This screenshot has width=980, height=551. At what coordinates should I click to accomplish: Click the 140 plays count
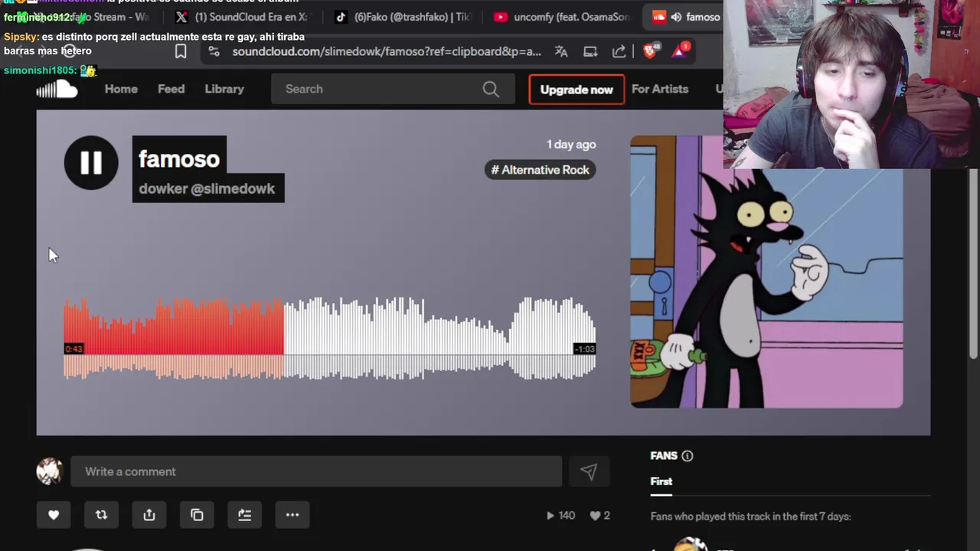point(561,516)
